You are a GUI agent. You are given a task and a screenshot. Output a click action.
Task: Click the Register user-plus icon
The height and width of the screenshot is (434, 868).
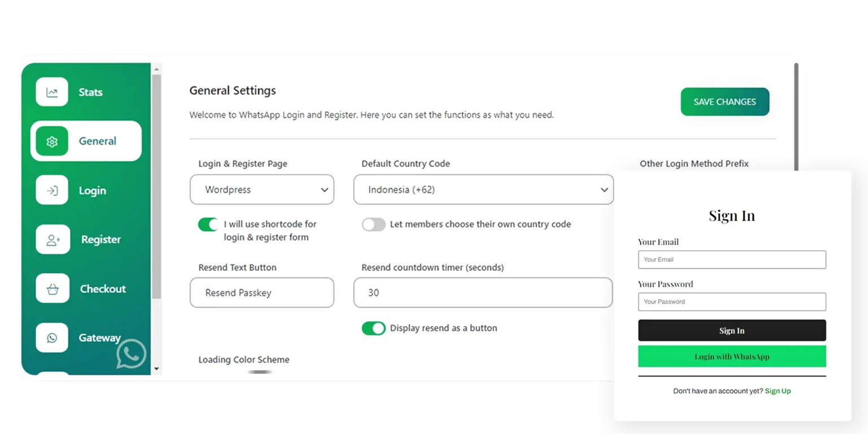53,240
